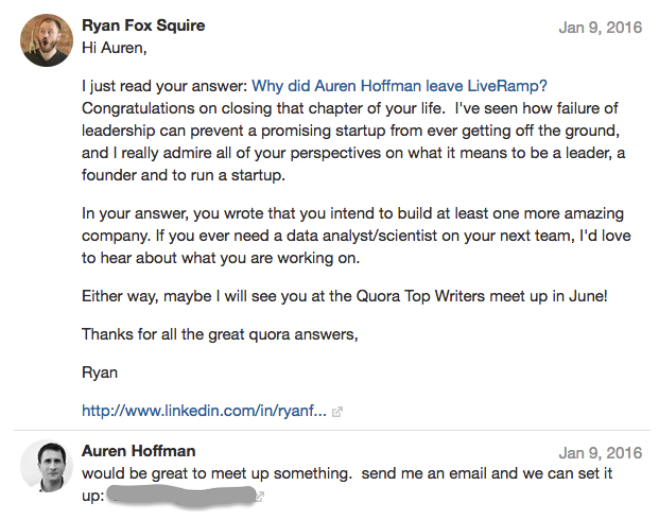The height and width of the screenshot is (526, 658).
Task: Open the external link icon beside LinkedIn URL
Action: coord(337,411)
